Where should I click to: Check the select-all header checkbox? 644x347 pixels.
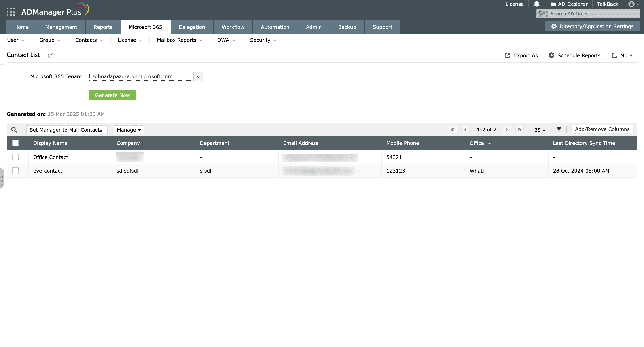pyautogui.click(x=15, y=143)
